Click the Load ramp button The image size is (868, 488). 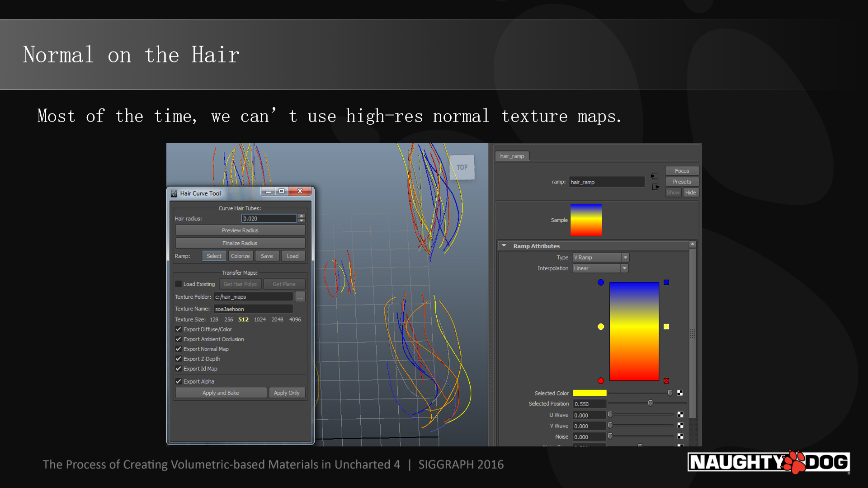pos(292,256)
